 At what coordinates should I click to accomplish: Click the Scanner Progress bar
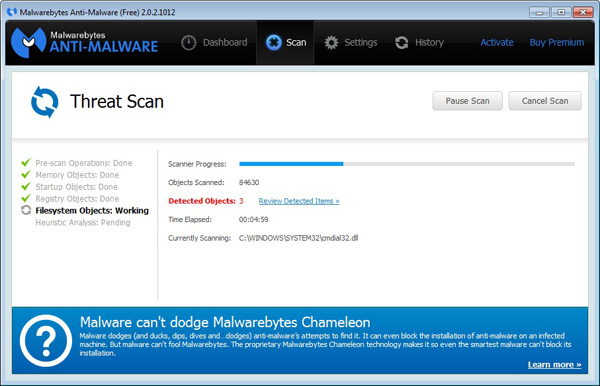[x=407, y=164]
